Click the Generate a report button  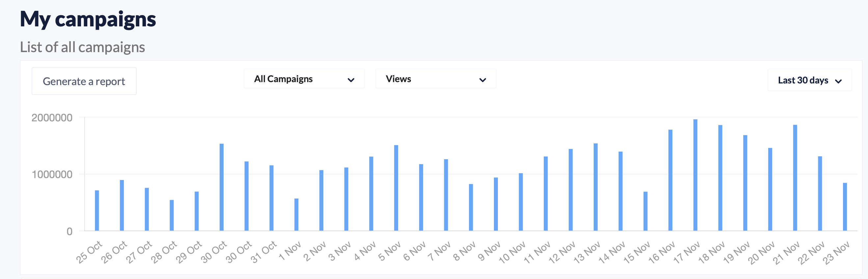(x=84, y=81)
